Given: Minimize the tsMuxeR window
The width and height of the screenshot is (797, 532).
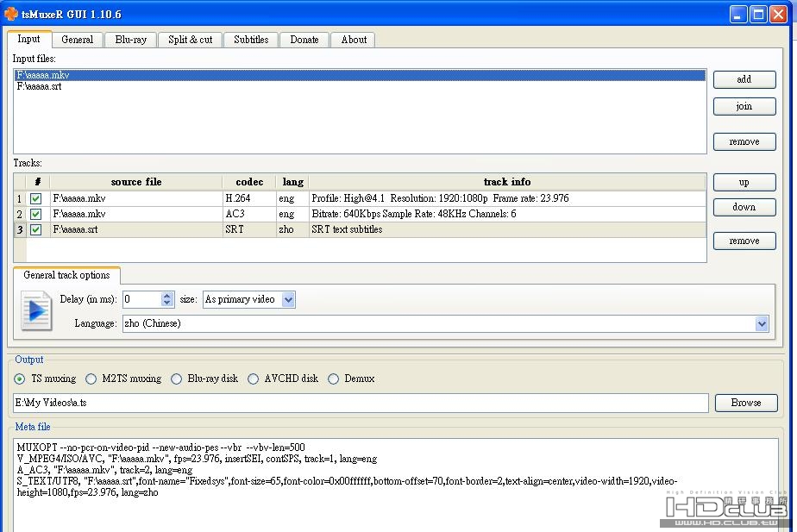Looking at the screenshot, I should pos(738,15).
